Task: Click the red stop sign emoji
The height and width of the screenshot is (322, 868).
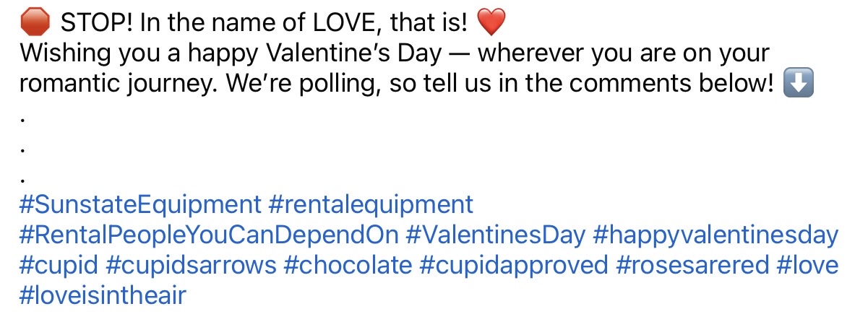Action: click(36, 25)
